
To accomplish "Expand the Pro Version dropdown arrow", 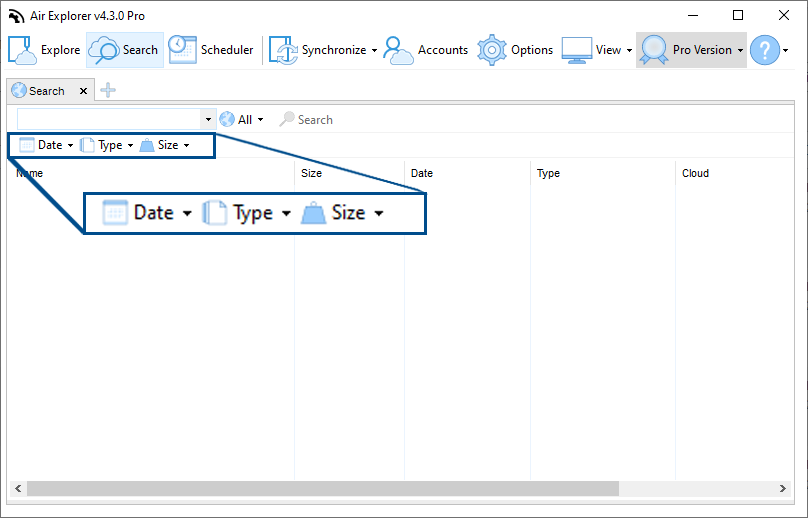I will (x=740, y=51).
